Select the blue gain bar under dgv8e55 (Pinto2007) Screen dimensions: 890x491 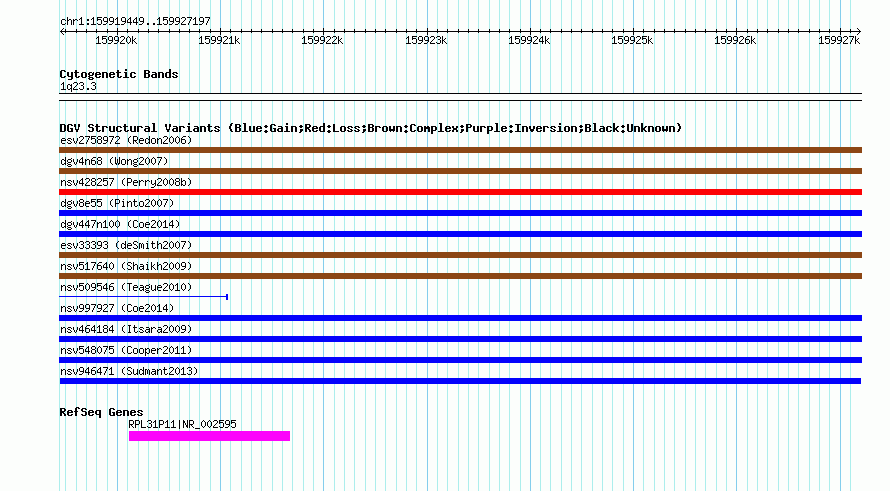[460, 213]
